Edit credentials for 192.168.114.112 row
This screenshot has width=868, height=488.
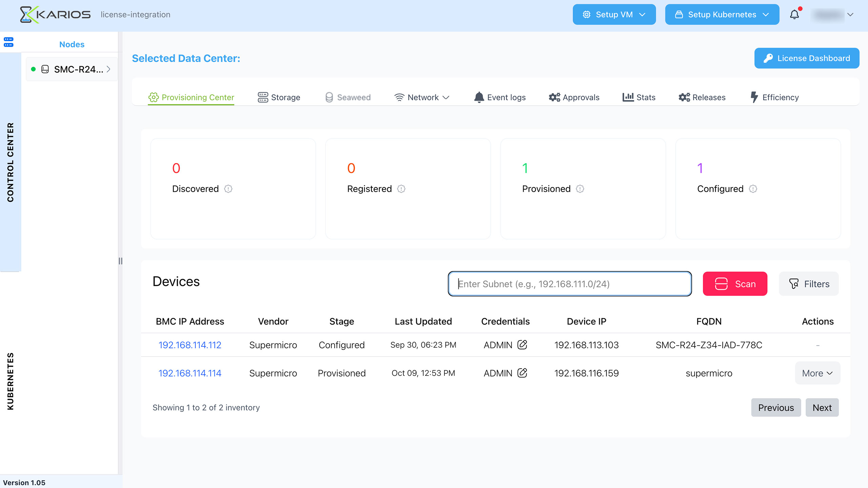click(x=522, y=345)
